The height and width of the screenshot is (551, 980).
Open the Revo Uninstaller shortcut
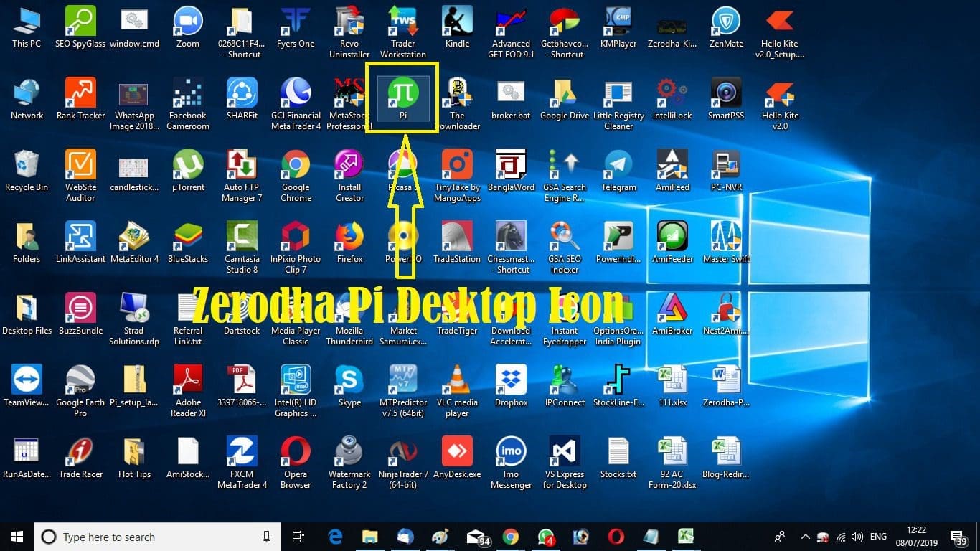[349, 32]
